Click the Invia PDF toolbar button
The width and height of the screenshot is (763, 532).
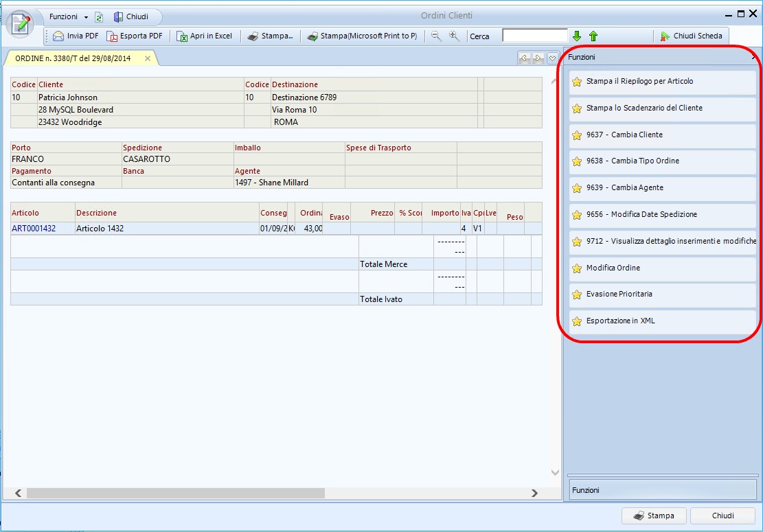coord(76,36)
